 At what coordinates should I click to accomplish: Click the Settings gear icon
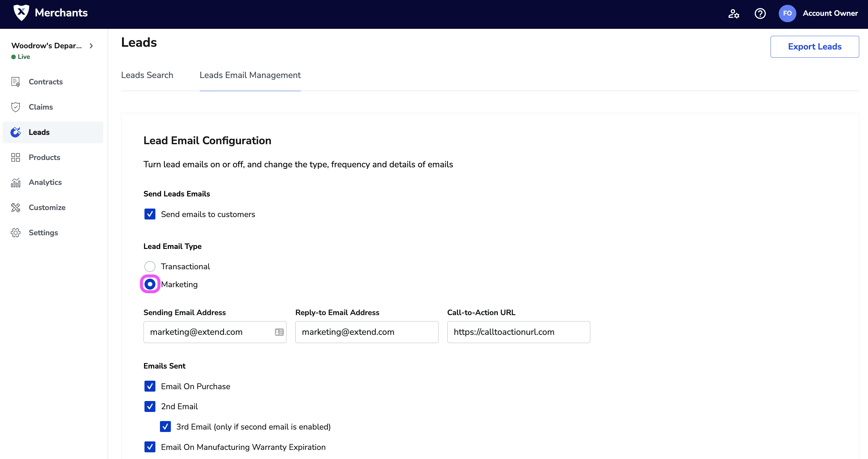(15, 233)
